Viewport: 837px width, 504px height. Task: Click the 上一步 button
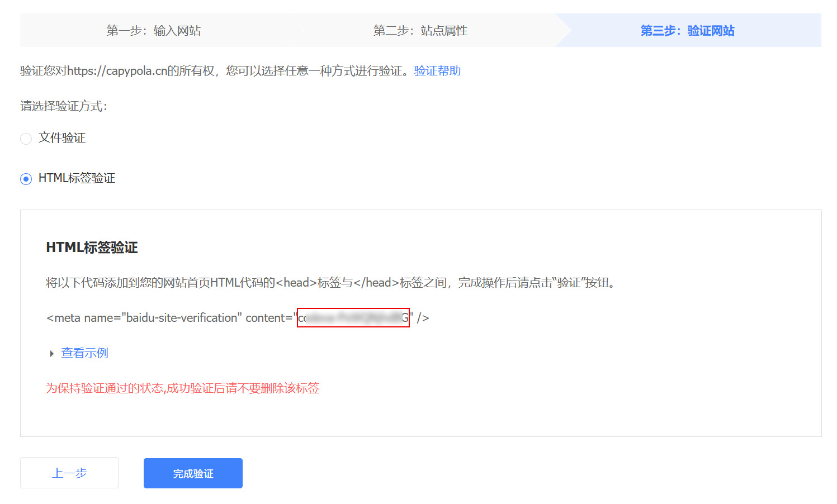click(69, 473)
